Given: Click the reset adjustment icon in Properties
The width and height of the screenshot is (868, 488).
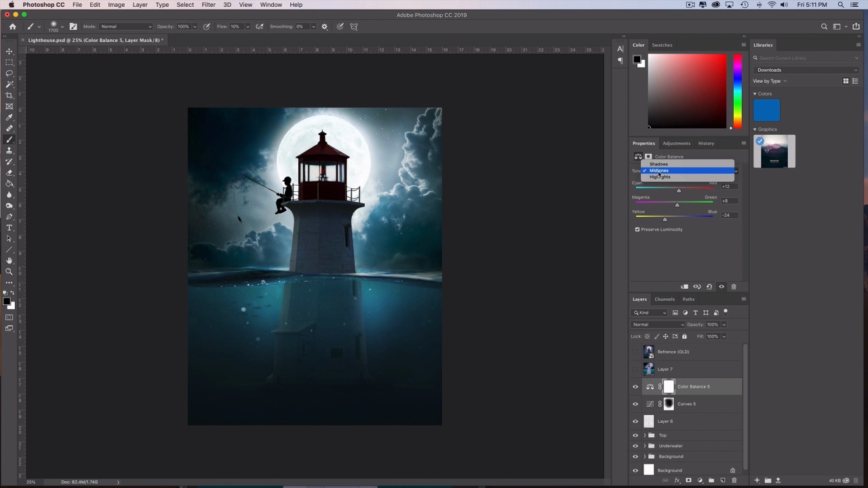Looking at the screenshot, I should pos(709,287).
